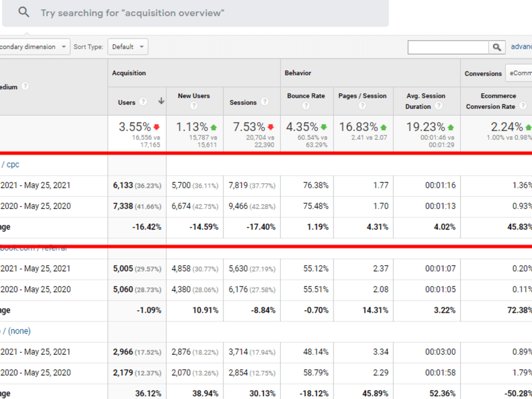Open the advanced filter link

pyautogui.click(x=521, y=47)
